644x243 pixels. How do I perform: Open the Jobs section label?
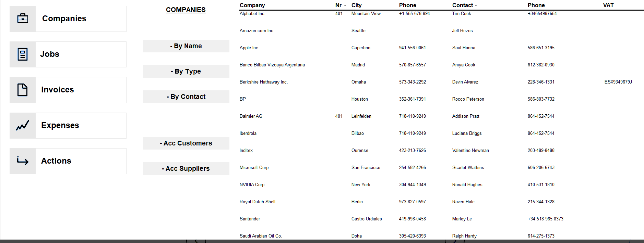[x=50, y=54]
